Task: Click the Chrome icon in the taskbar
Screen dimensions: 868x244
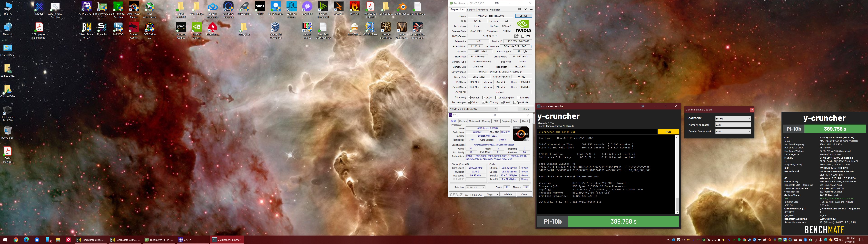Action: tap(16, 240)
